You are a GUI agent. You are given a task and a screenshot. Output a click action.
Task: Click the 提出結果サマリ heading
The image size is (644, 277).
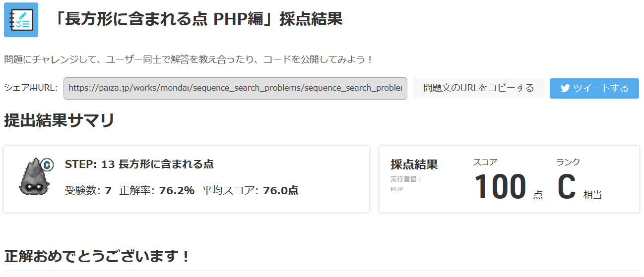[60, 120]
